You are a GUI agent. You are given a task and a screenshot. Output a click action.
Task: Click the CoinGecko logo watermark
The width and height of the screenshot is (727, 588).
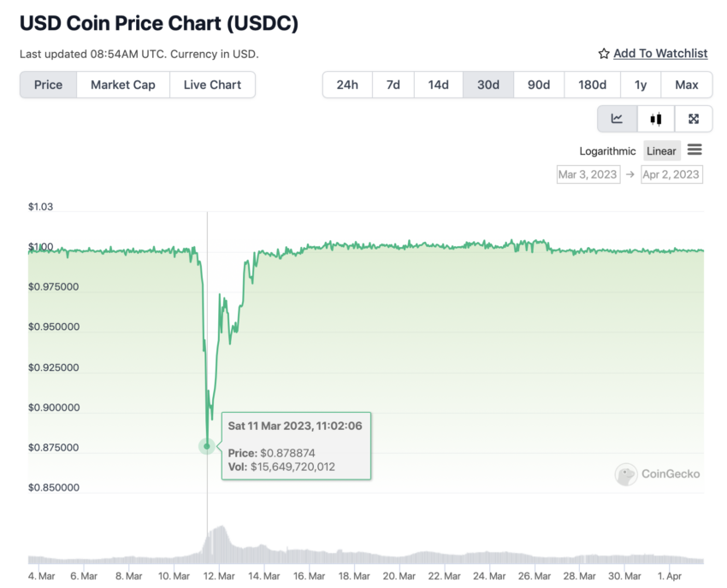pyautogui.click(x=658, y=473)
